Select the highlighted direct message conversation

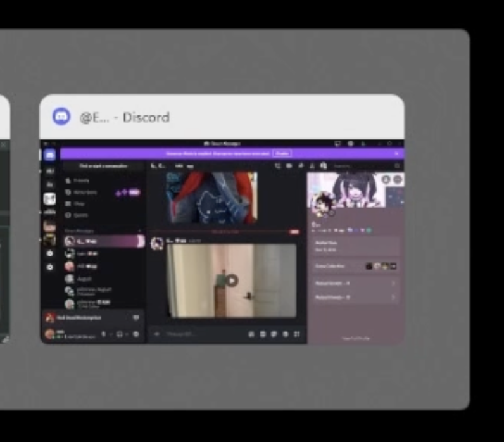104,241
